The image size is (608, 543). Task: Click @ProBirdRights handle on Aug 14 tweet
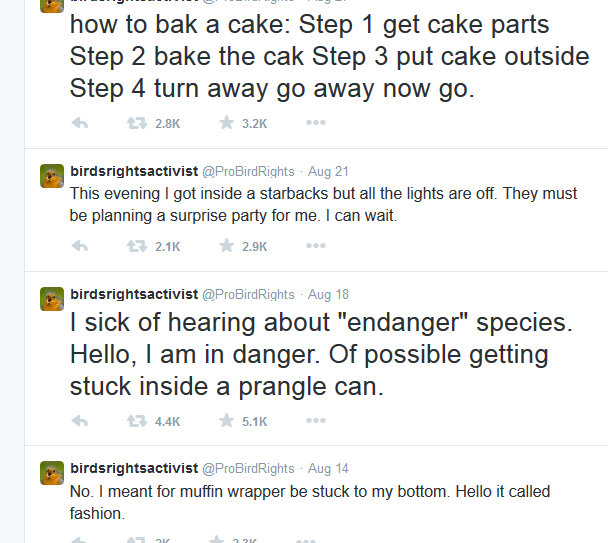coord(249,468)
